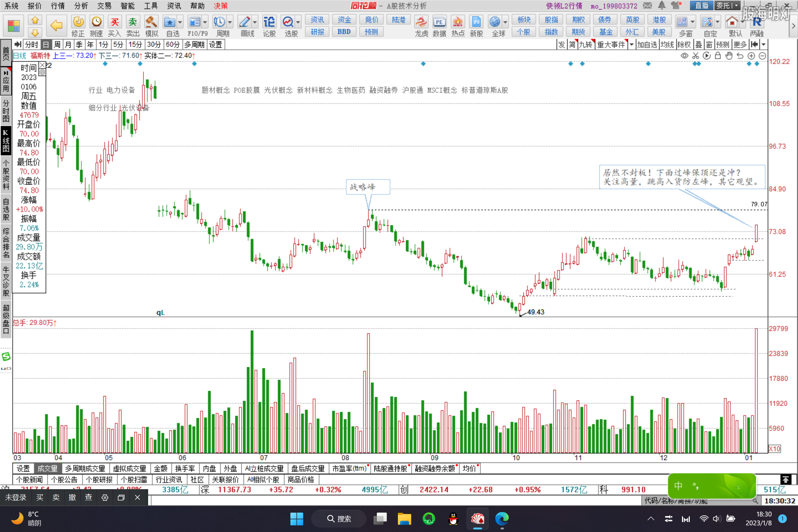The width and height of the screenshot is (798, 532).
Task: Click the scissors icon above chart
Action: click(x=696, y=56)
